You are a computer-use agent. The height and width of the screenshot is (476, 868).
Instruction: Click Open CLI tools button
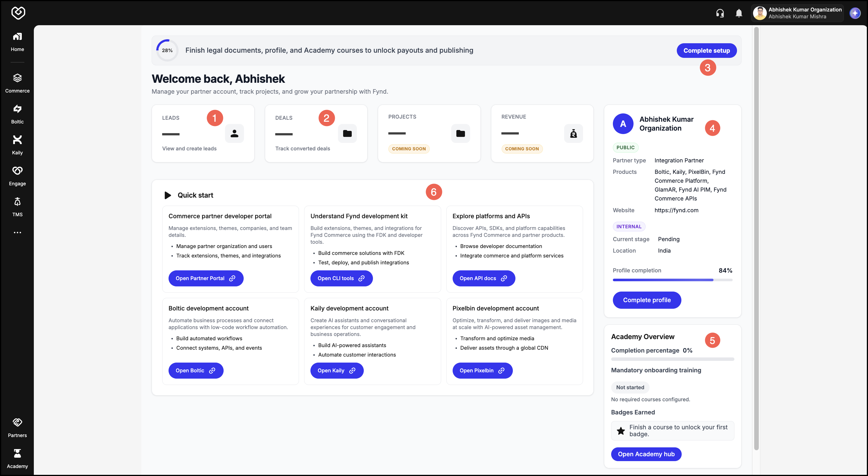[341, 278]
